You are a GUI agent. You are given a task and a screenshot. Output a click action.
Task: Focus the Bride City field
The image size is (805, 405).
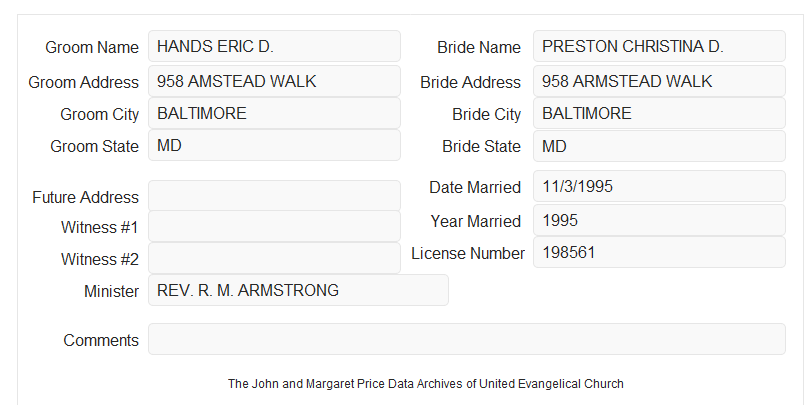coord(659,113)
